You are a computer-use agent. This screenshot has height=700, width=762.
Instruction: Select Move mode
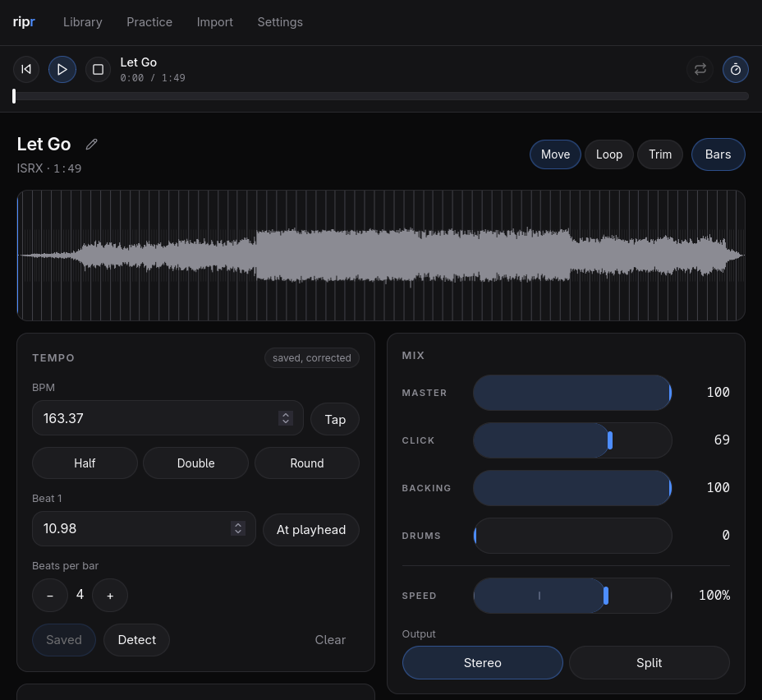click(x=555, y=154)
